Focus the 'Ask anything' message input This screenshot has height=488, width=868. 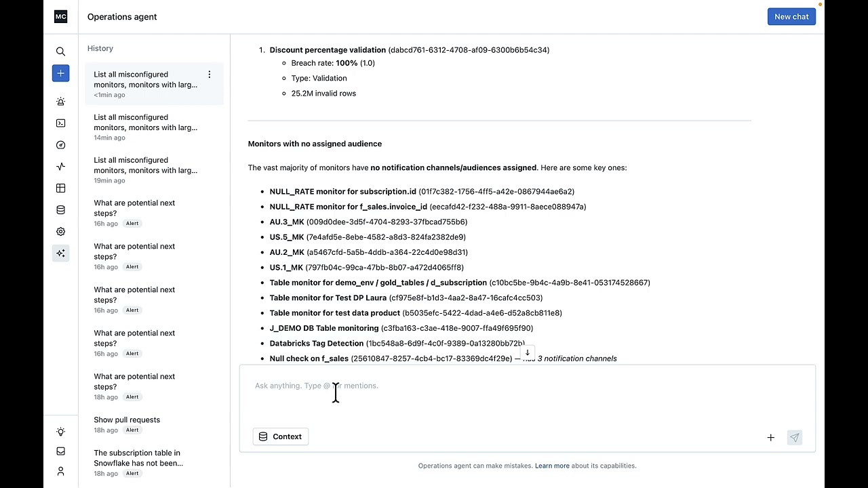point(515,386)
